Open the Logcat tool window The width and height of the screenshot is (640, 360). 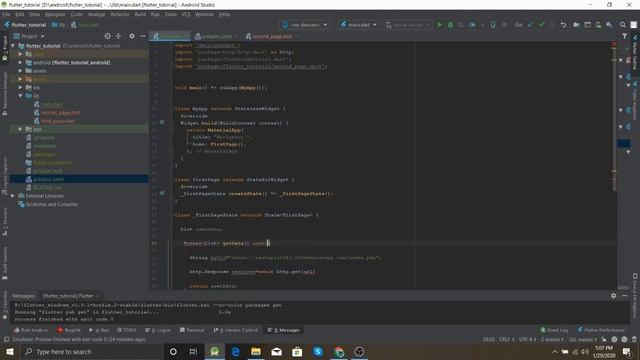coord(158,330)
